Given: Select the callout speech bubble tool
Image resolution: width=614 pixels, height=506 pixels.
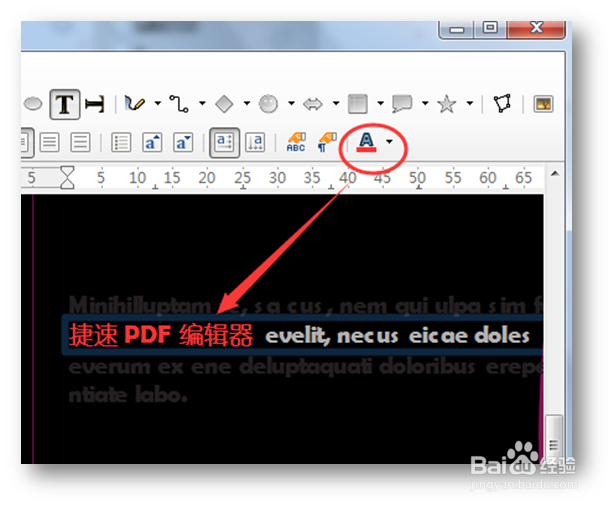Looking at the screenshot, I should [402, 104].
